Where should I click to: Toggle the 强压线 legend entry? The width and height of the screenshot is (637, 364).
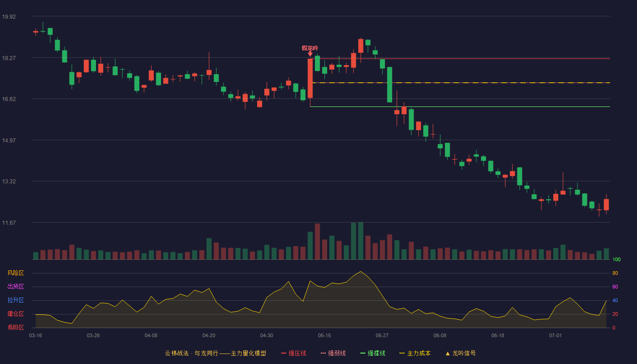(293, 353)
